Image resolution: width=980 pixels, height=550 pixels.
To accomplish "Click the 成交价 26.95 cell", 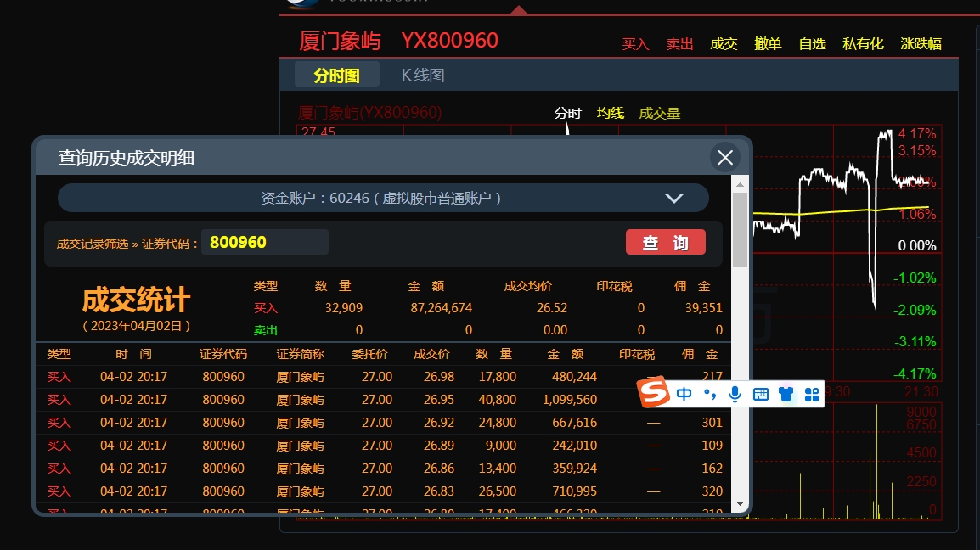I will pos(439,400).
